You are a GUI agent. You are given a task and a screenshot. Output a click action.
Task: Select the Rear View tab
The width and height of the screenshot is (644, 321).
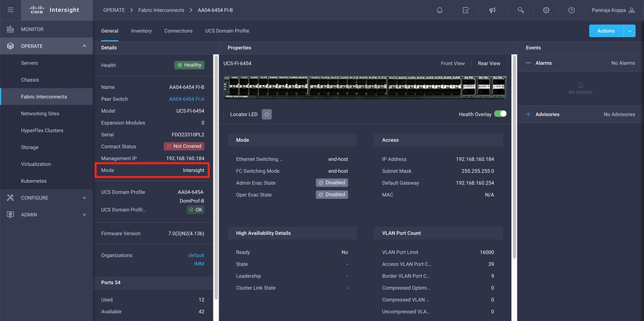[x=489, y=64]
